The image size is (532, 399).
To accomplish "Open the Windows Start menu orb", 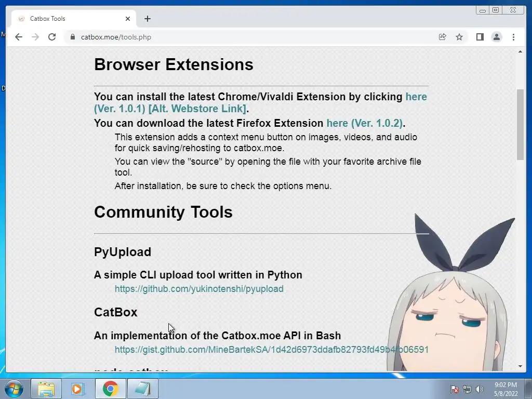I will point(14,389).
